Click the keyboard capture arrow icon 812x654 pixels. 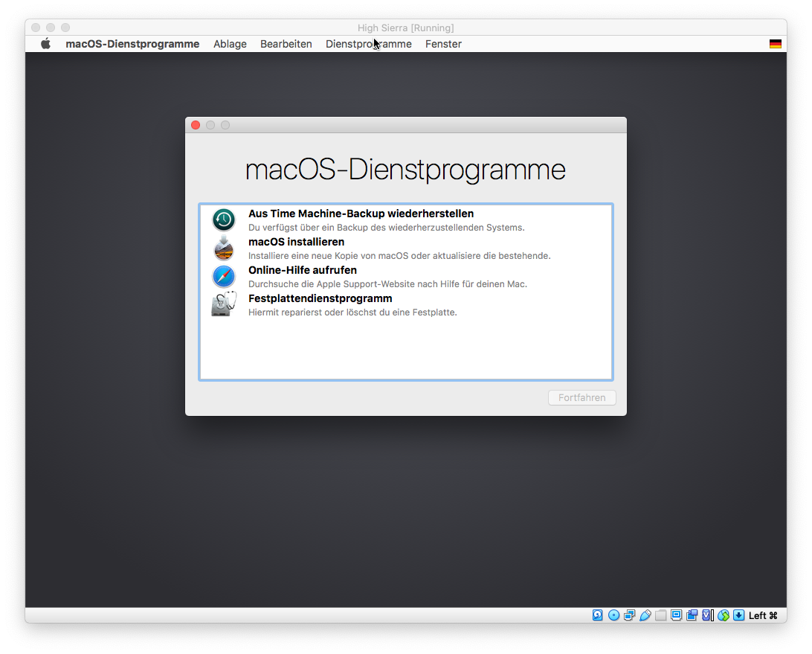[x=738, y=615]
